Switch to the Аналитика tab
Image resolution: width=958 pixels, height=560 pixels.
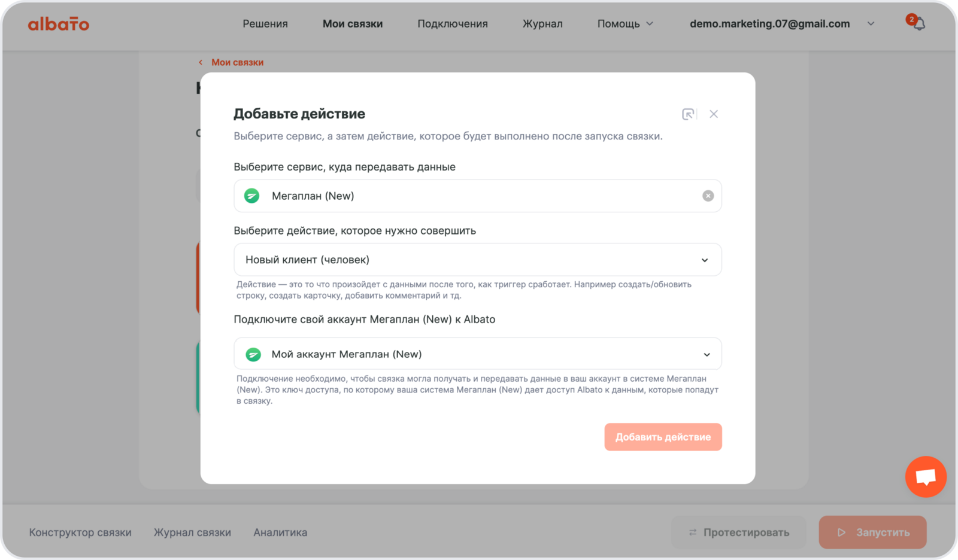pos(280,532)
